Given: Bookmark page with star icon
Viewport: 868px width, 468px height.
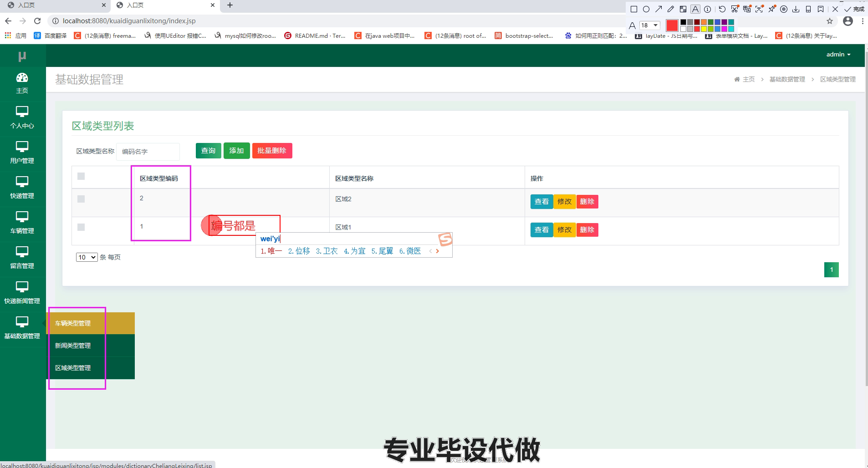Looking at the screenshot, I should (x=830, y=21).
